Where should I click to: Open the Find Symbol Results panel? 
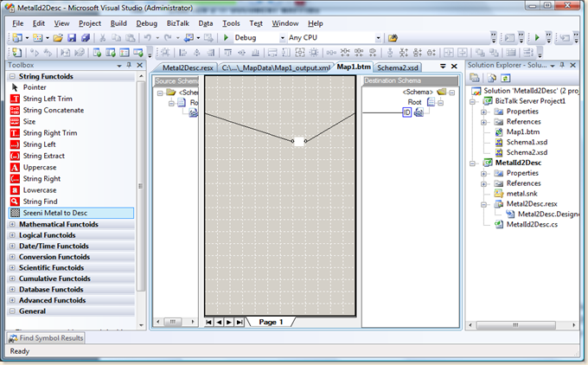[46, 337]
